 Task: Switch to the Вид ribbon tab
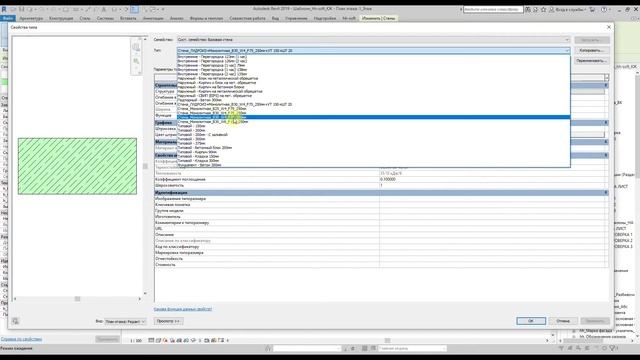coord(276,18)
